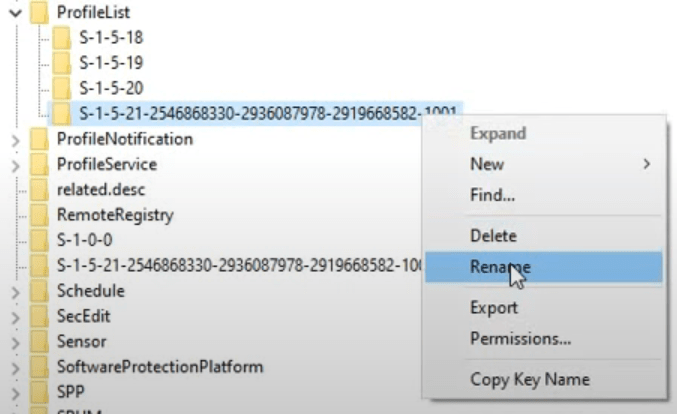Select Export in the context menu

pos(494,308)
